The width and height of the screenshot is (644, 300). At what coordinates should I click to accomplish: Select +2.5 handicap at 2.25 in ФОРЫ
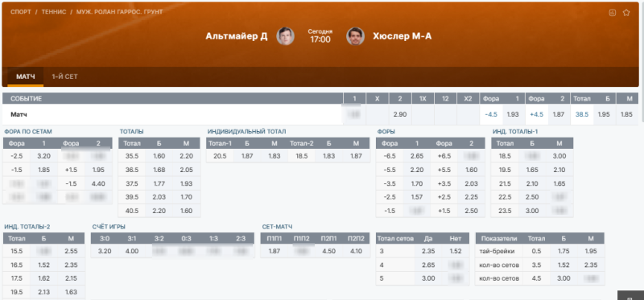click(472, 197)
